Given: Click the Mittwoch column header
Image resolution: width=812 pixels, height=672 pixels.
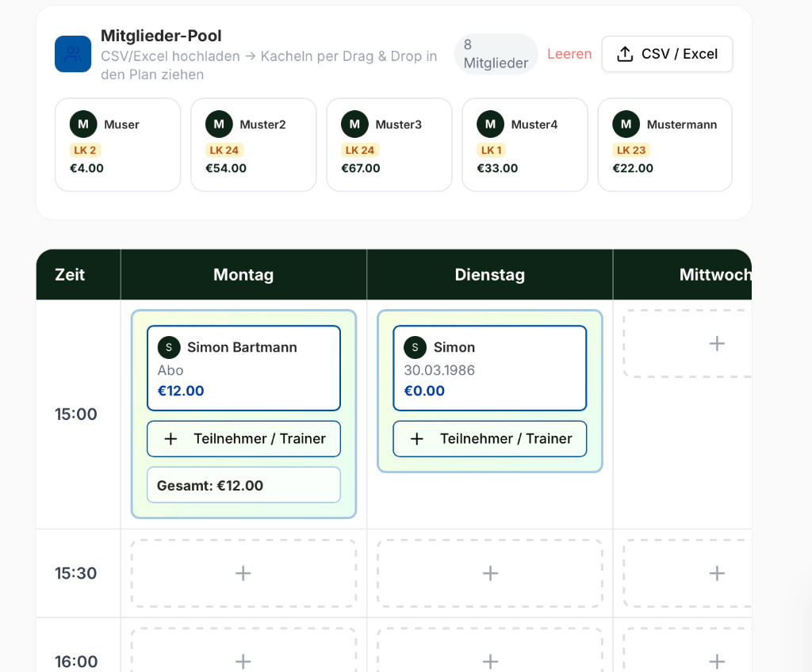Looking at the screenshot, I should 683,274.
